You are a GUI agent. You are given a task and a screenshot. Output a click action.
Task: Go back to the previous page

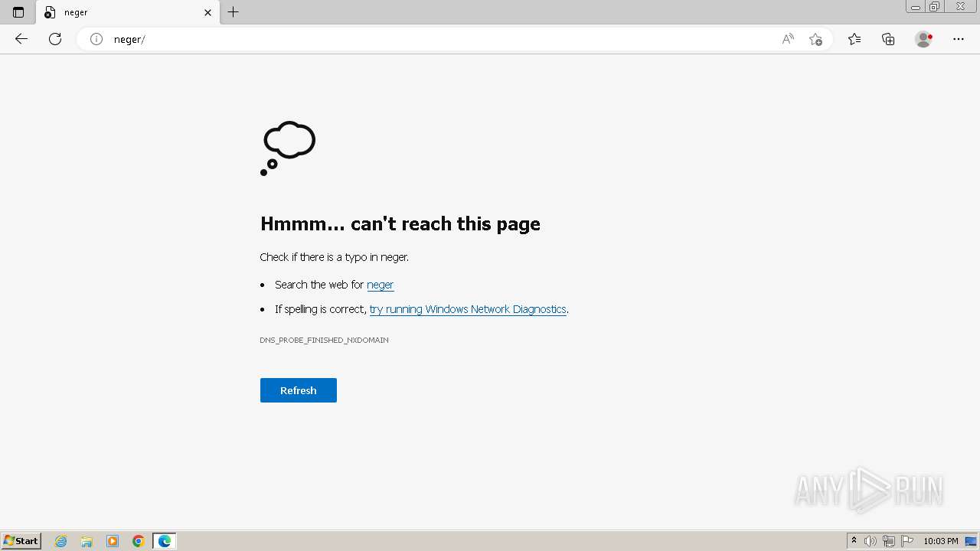21,39
